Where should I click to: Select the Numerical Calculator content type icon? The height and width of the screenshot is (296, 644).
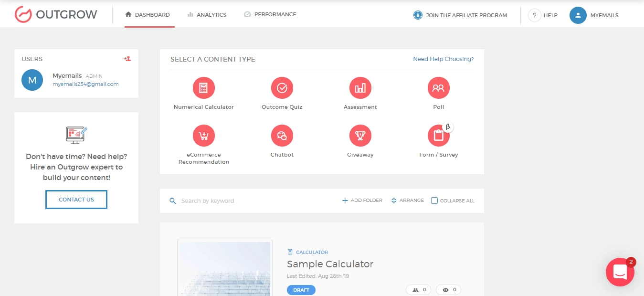(204, 88)
